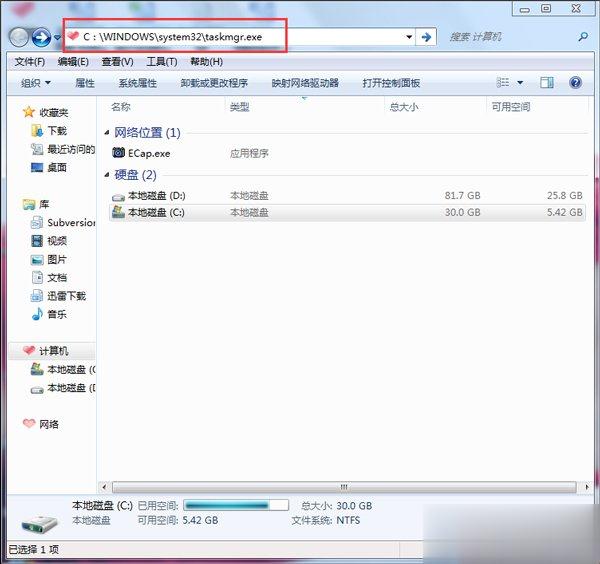Open 桌面 in the sidebar
The width and height of the screenshot is (600, 564).
57,167
